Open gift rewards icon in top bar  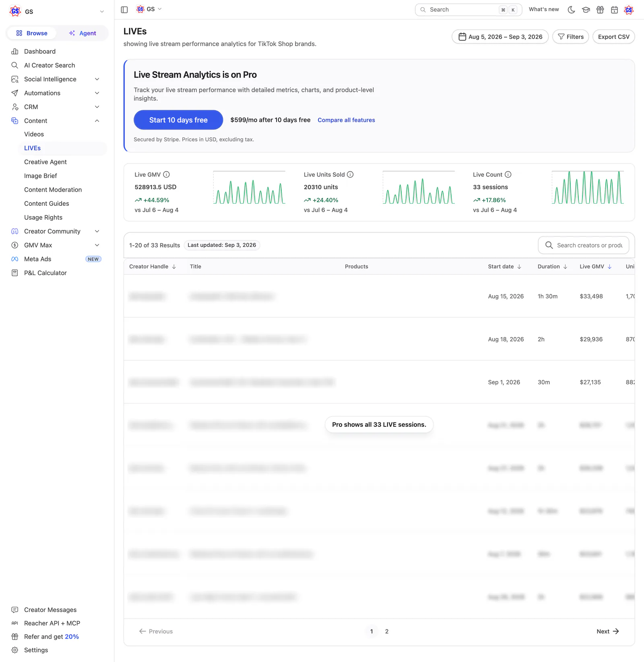pos(600,10)
